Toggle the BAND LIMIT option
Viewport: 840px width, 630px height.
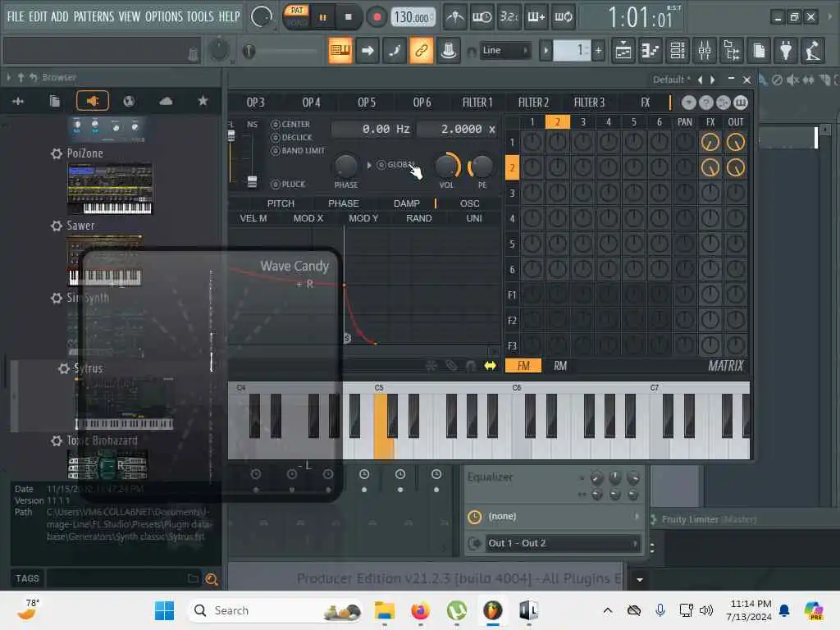pos(298,151)
